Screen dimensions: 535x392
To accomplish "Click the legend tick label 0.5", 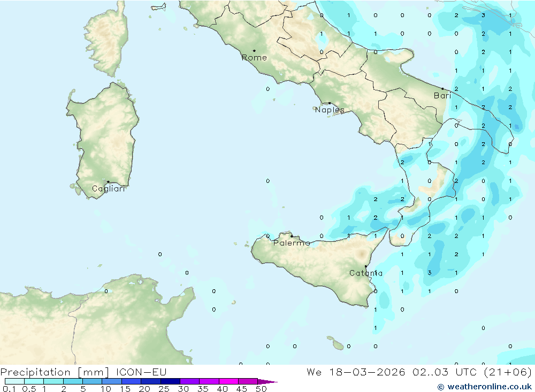I will 29,389.
